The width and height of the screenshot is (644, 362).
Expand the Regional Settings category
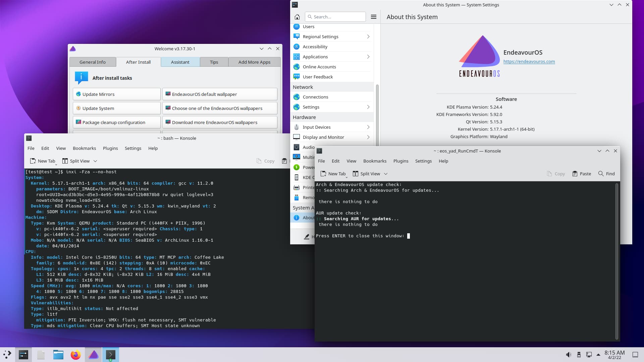[x=368, y=37]
